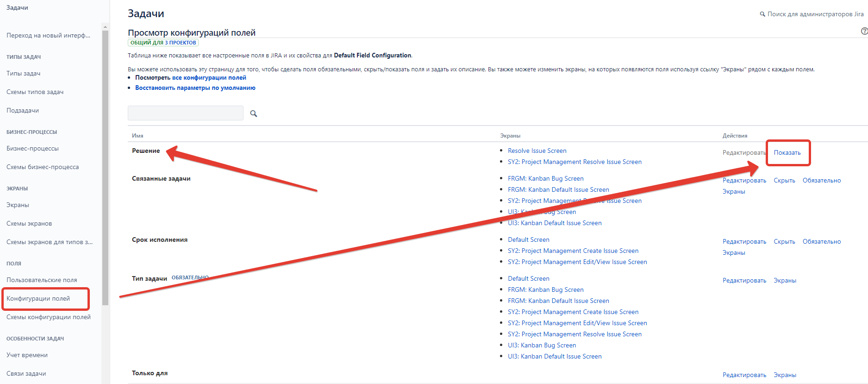Show the Решение field via Показать

tap(787, 153)
